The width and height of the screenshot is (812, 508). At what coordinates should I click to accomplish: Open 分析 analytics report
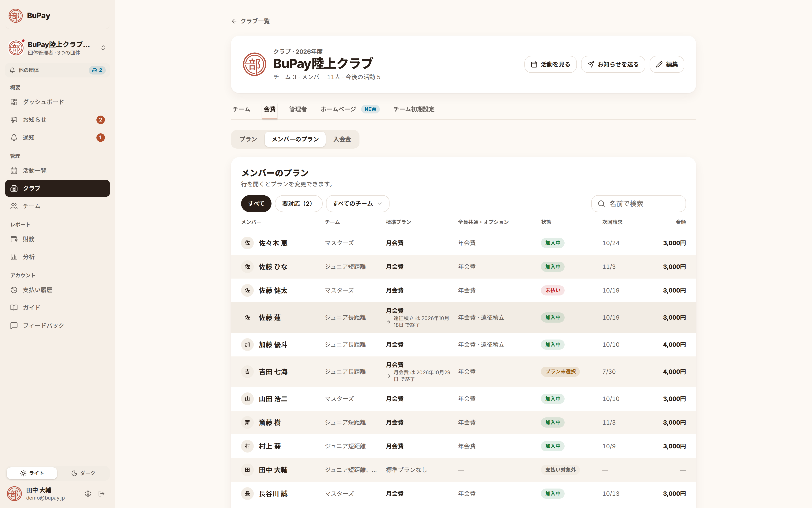(x=57, y=257)
